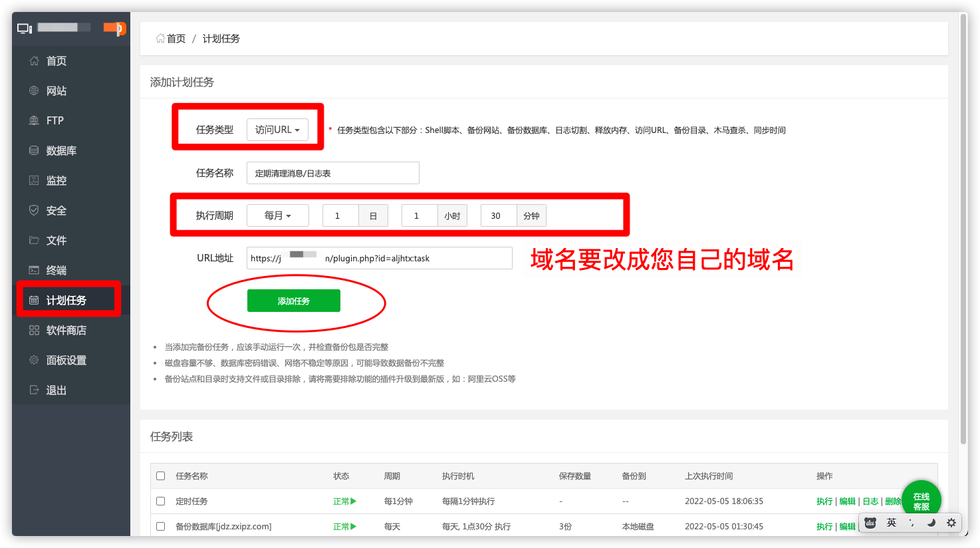Viewport: 980px width, 548px height.
Task: Click the 小时 hour input field
Action: point(420,215)
